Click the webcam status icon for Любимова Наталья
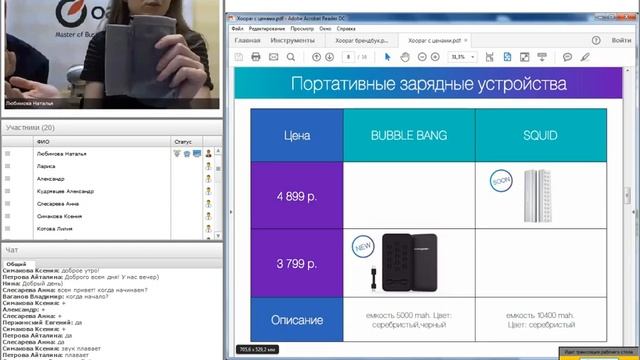 click(177, 153)
